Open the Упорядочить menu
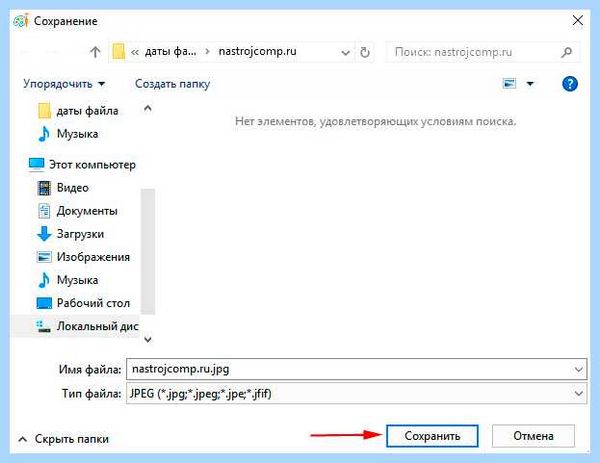600x463 pixels. [64, 83]
